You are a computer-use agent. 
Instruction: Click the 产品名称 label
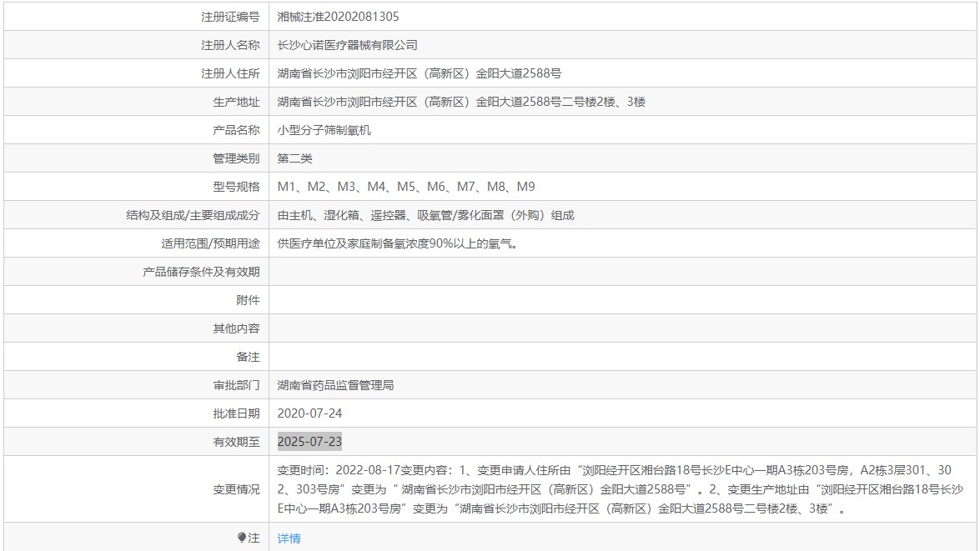point(236,130)
